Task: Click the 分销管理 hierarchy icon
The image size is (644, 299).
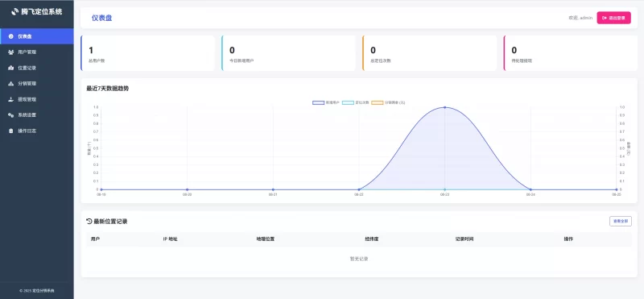Action: (x=11, y=84)
